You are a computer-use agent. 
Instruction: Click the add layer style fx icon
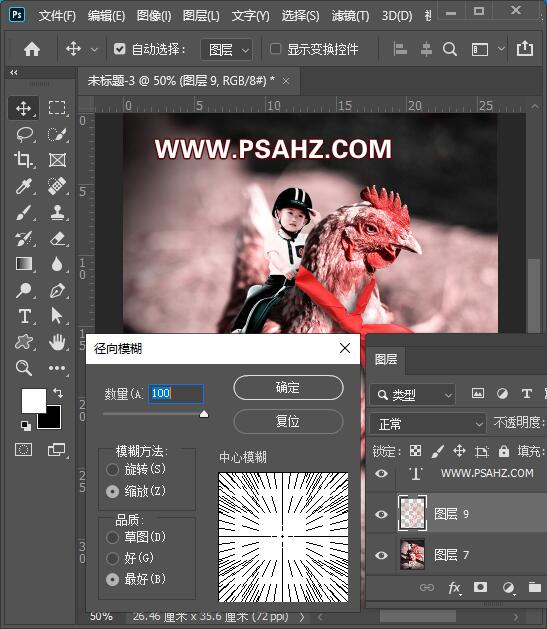click(x=454, y=588)
